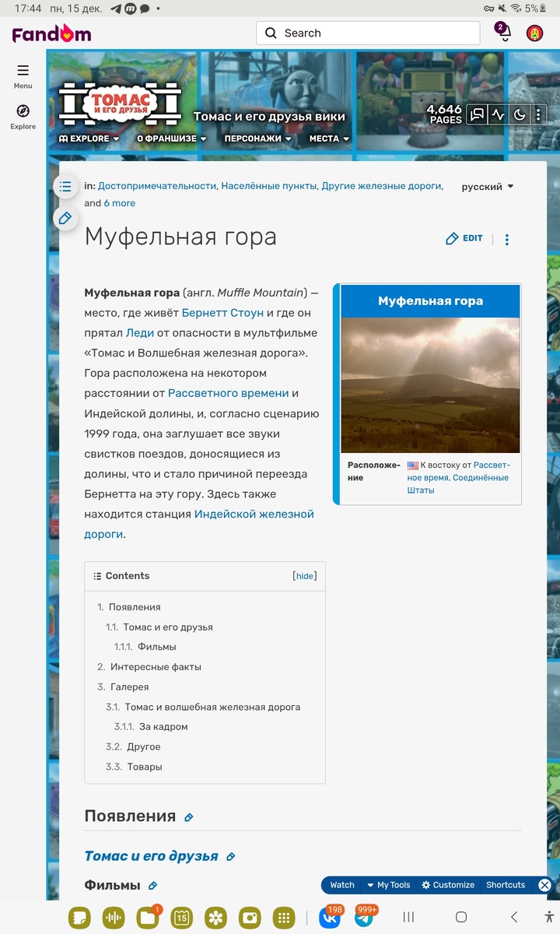
Task: Follow infobox link Соединённые Штаты
Action: point(458,484)
